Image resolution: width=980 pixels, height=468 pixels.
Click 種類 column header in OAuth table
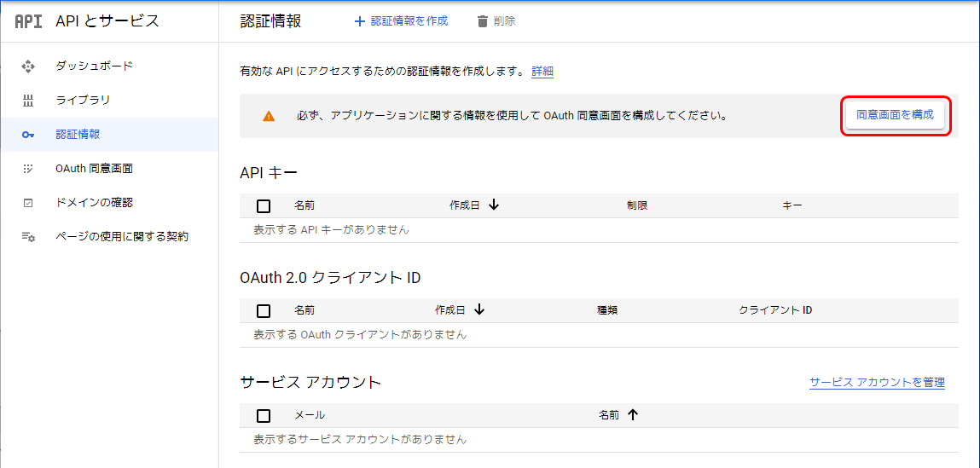coord(607,310)
